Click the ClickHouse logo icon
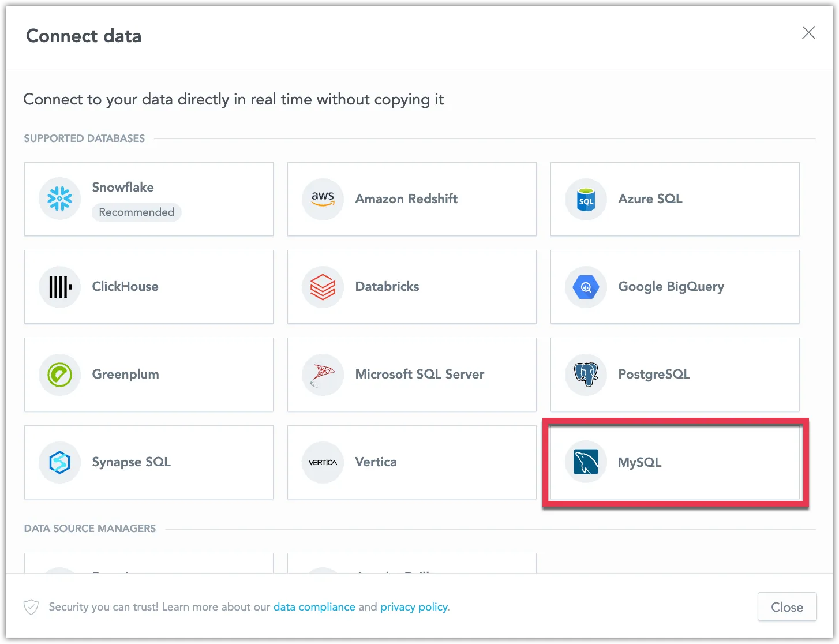The height and width of the screenshot is (644, 839). pyautogui.click(x=59, y=286)
